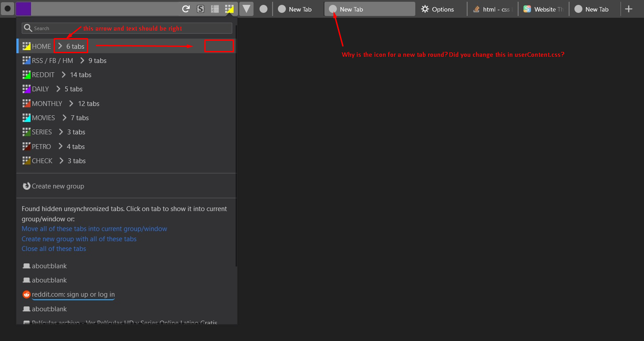Expand the REDDIT group chevron
The width and height of the screenshot is (644, 341).
click(x=64, y=74)
